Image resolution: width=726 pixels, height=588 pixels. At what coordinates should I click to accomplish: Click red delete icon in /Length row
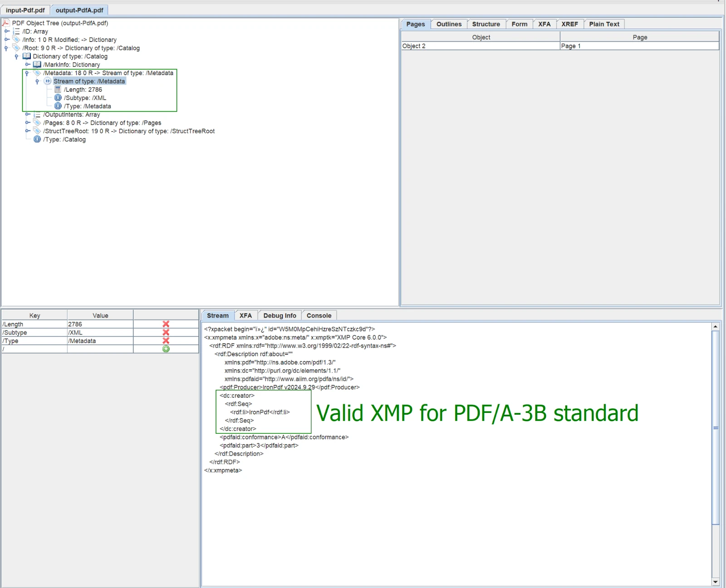coord(166,324)
